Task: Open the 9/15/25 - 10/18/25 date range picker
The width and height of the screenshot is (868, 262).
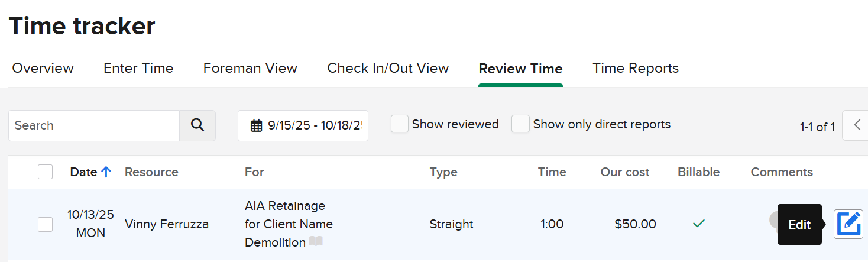Action: [x=313, y=125]
